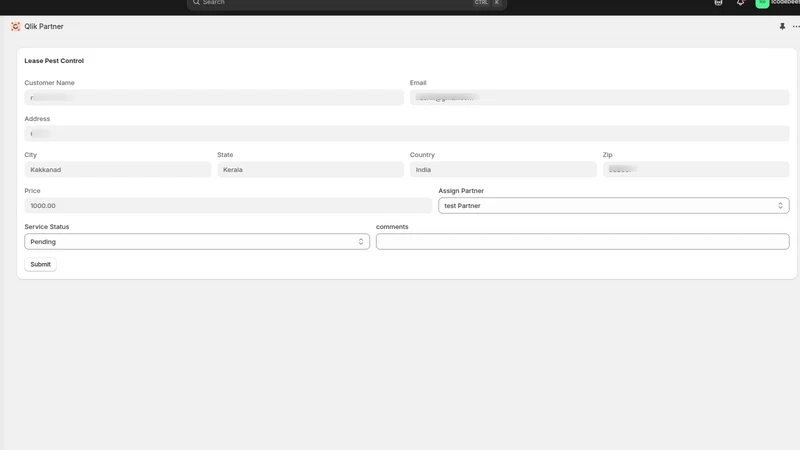Open notifications bell in top bar

[740, 3]
